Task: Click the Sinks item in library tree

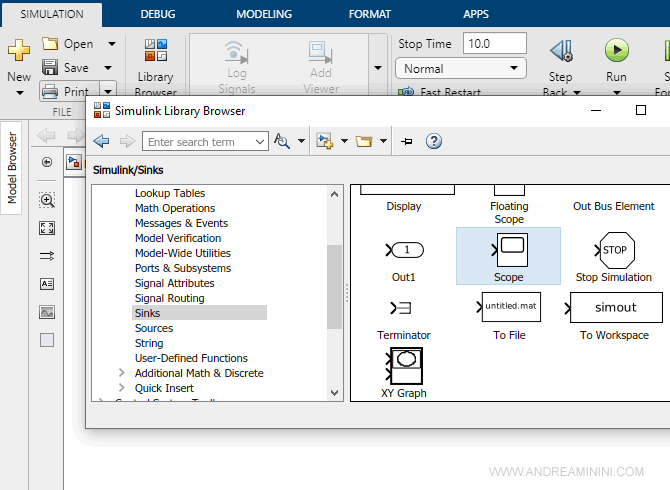Action: [200, 313]
